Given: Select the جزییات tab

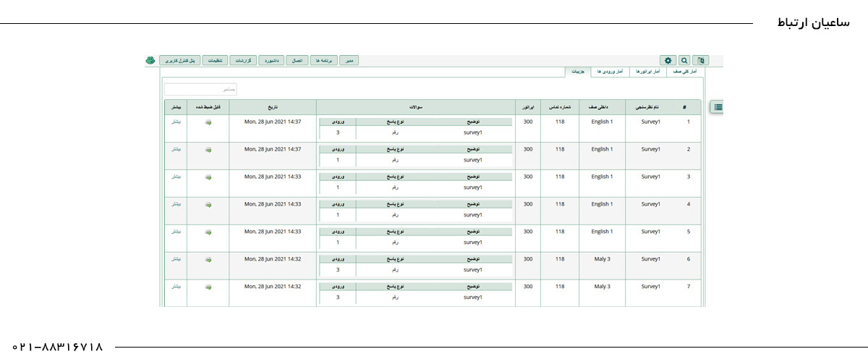Looking at the screenshot, I should pyautogui.click(x=576, y=72).
